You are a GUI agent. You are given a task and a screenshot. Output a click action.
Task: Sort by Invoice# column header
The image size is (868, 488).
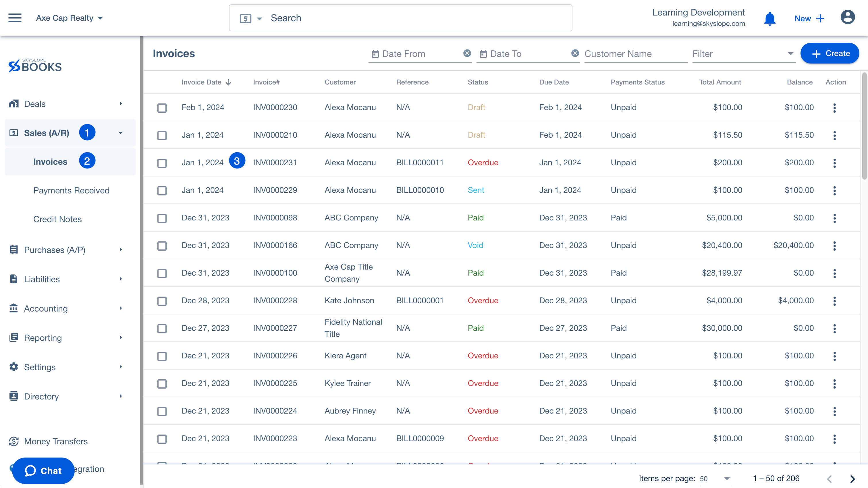(266, 82)
